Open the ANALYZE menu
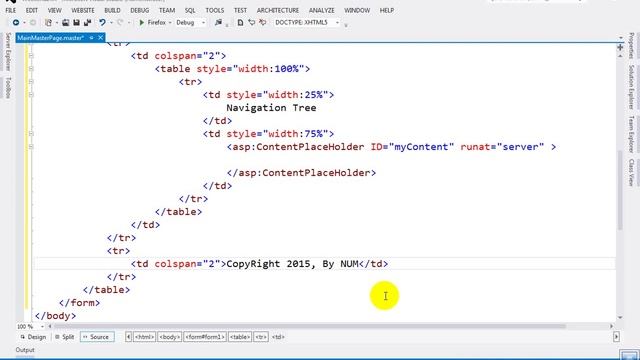 (322, 10)
